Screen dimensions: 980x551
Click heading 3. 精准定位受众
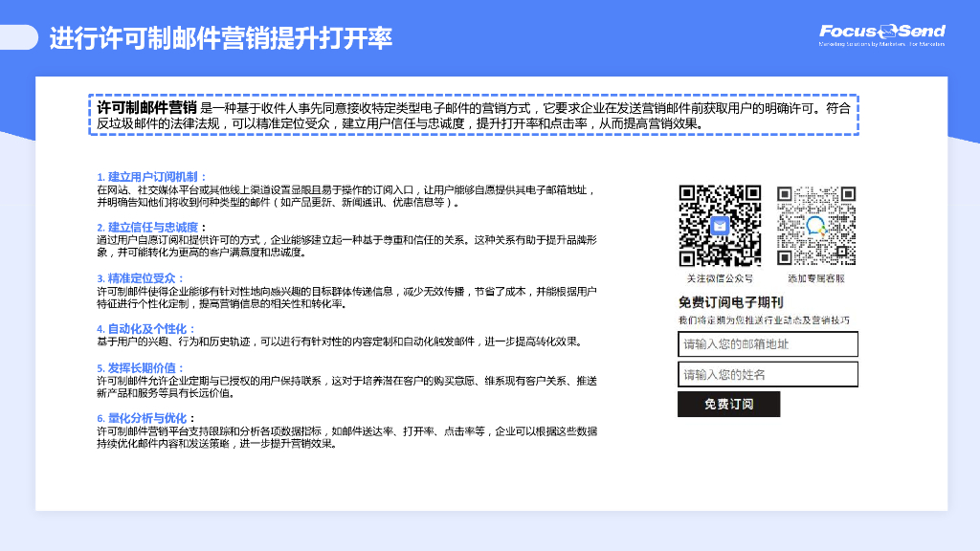coord(140,277)
